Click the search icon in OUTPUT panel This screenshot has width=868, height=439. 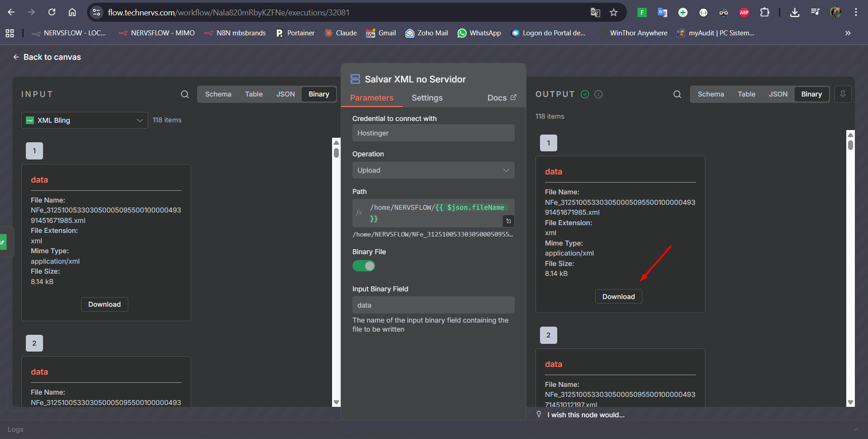(677, 94)
